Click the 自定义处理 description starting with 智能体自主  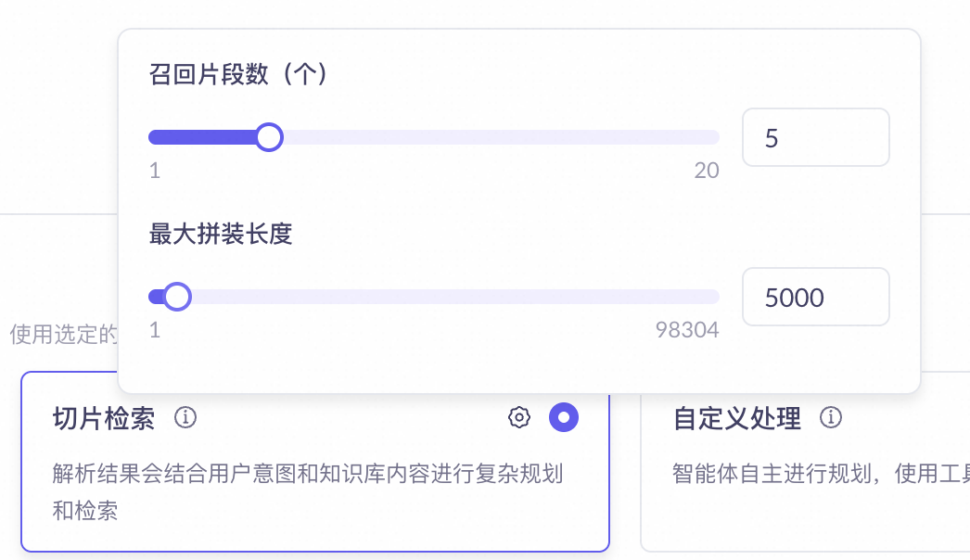click(821, 474)
